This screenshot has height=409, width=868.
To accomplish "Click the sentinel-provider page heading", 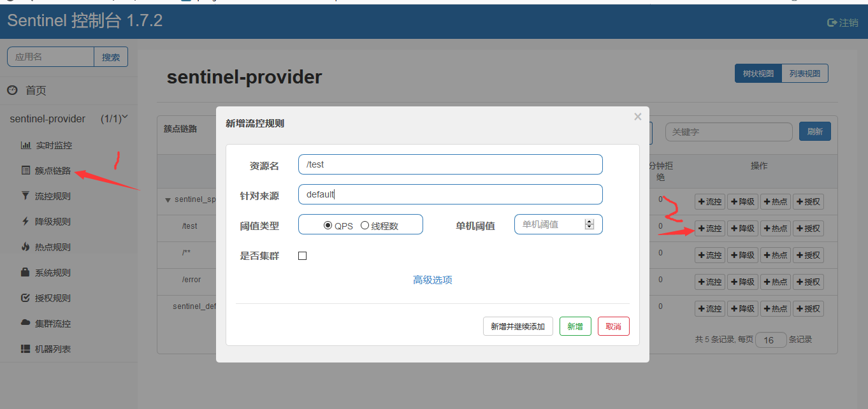I will click(x=244, y=77).
